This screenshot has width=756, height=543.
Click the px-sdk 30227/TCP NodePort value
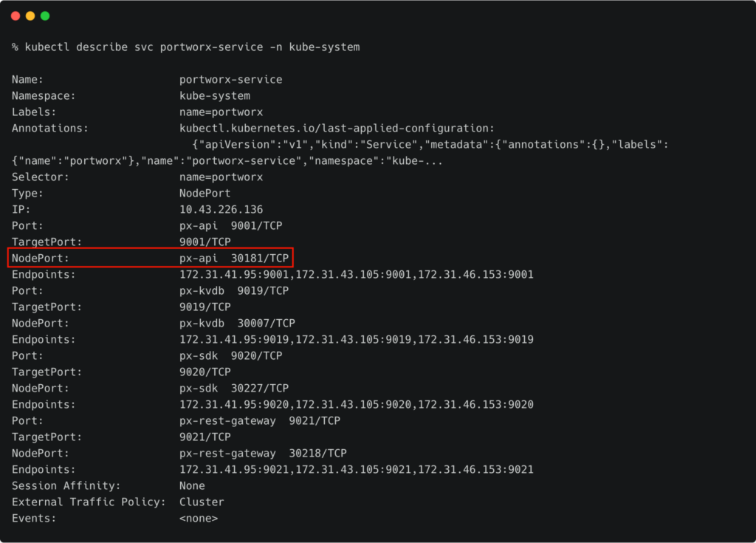[x=234, y=389]
